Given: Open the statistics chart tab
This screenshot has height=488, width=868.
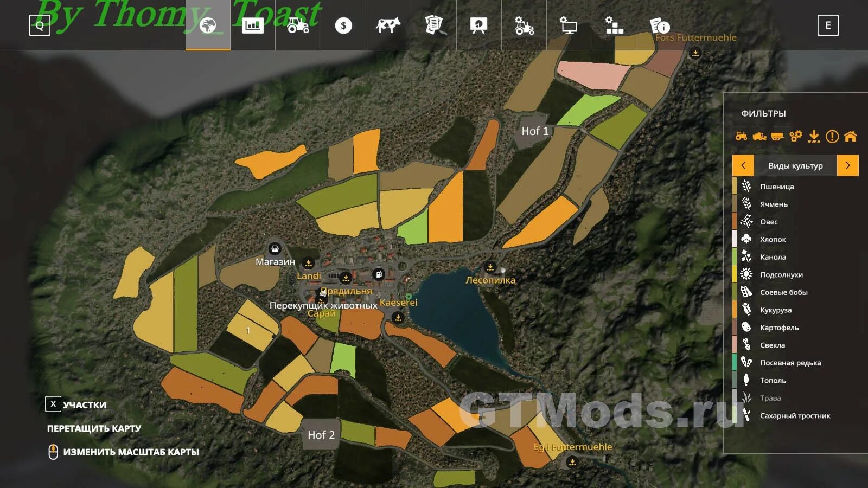Looking at the screenshot, I should coord(253,25).
